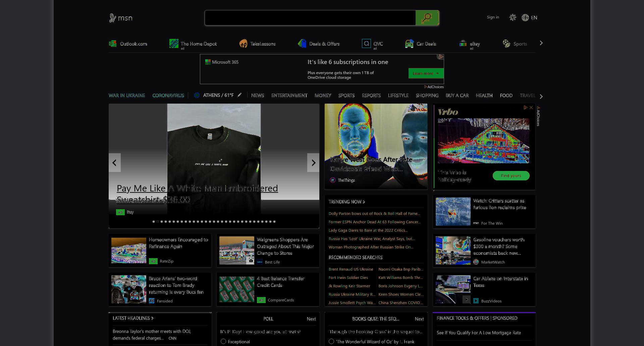The width and height of the screenshot is (644, 346).
Task: Open the Bruce Arians Tom Brady thumbnail
Action: tap(129, 289)
